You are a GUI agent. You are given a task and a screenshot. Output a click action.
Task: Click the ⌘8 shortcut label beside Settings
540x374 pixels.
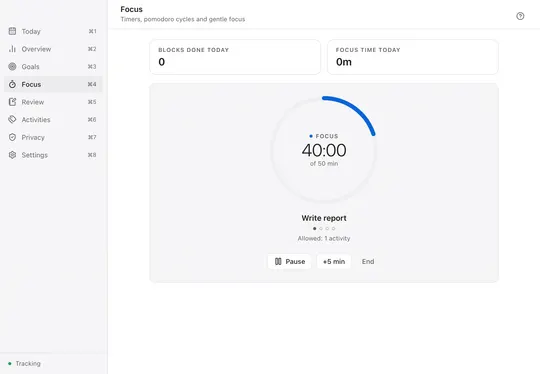(x=92, y=155)
